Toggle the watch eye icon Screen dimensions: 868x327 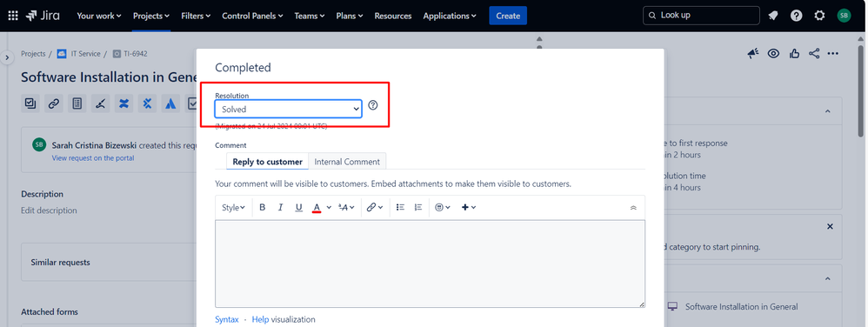773,53
